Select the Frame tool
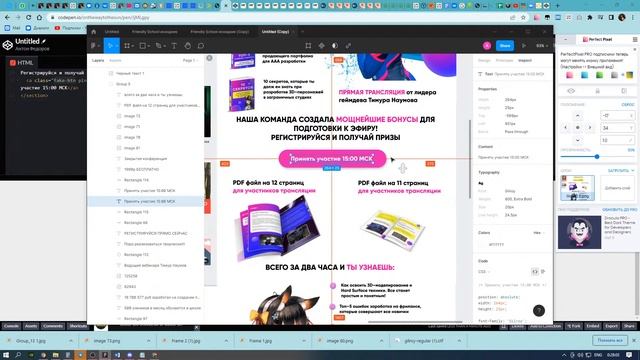Viewport: 640px width, 360px height. (x=127, y=46)
